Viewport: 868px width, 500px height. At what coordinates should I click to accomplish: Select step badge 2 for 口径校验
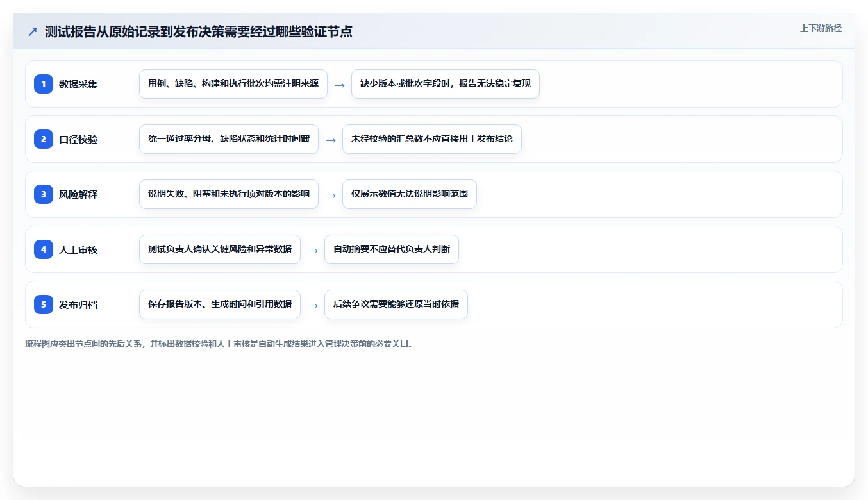[44, 139]
